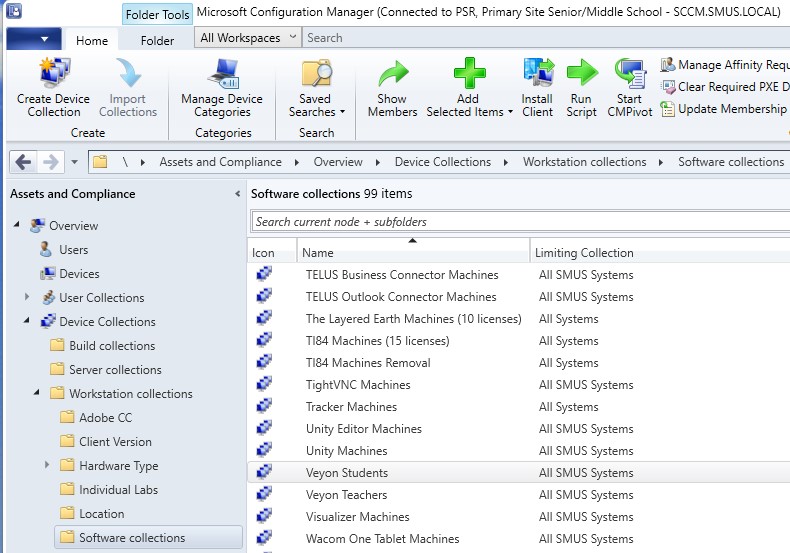Click Device Collections in breadcrumb
The height and width of the screenshot is (553, 790).
coord(442,162)
